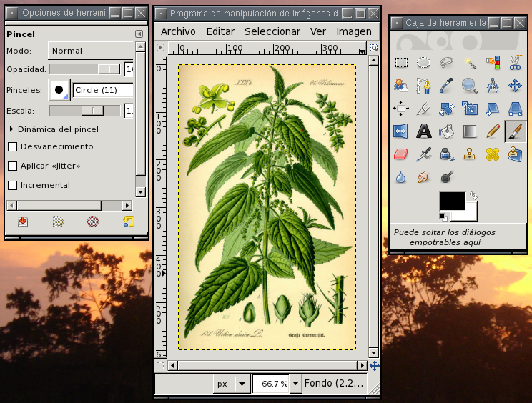Reset colors to default black and white
The image size is (532, 403).
coord(443,217)
